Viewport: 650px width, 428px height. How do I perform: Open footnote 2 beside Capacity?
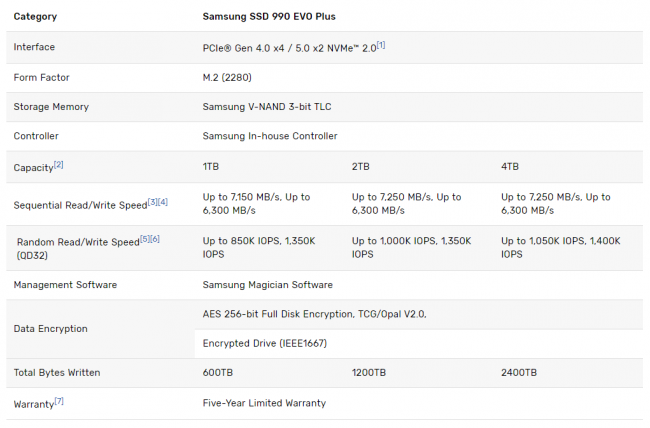point(58,164)
